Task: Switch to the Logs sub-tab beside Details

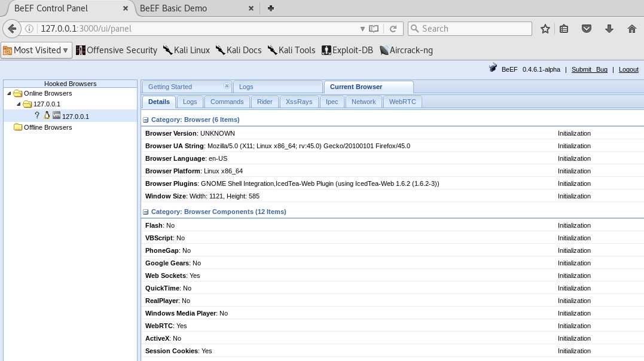Action: [x=190, y=102]
